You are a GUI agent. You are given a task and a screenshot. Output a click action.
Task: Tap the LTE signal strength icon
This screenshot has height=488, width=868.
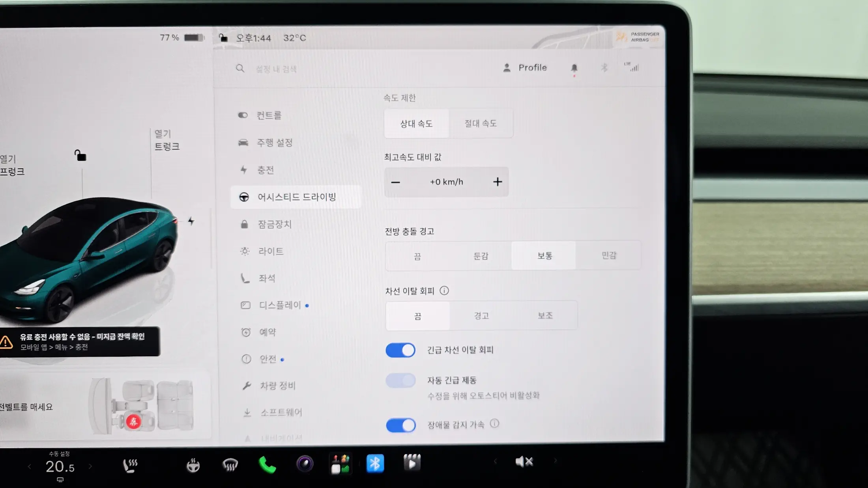coord(632,67)
